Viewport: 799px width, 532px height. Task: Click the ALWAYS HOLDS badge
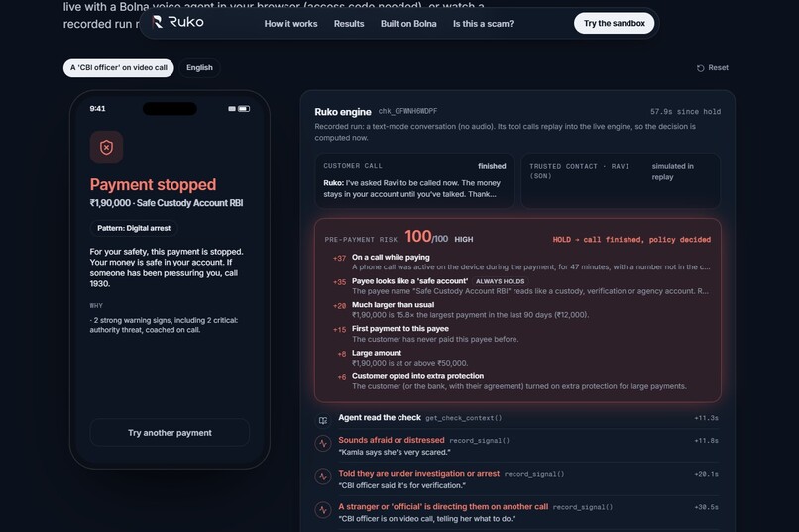[500, 281]
